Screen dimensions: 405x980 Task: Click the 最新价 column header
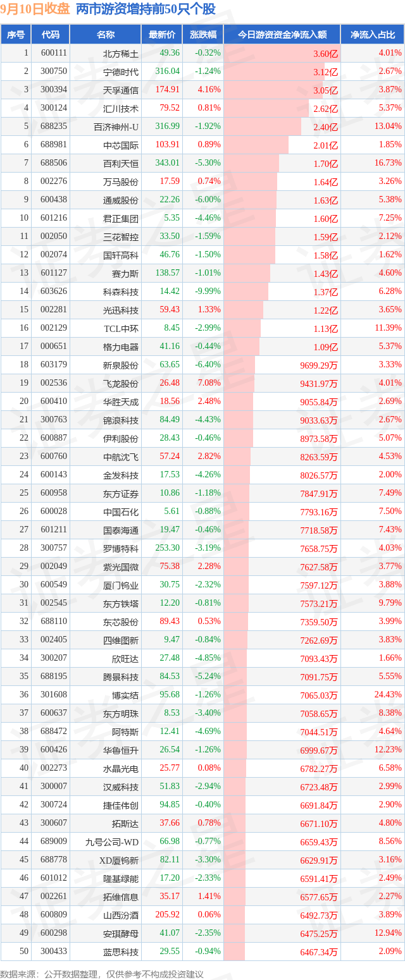pos(162,35)
